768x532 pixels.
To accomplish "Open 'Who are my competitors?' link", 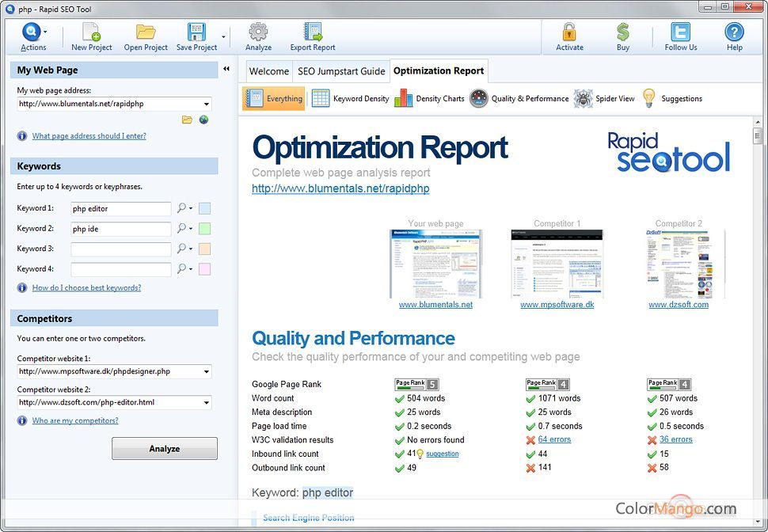I will coord(75,420).
